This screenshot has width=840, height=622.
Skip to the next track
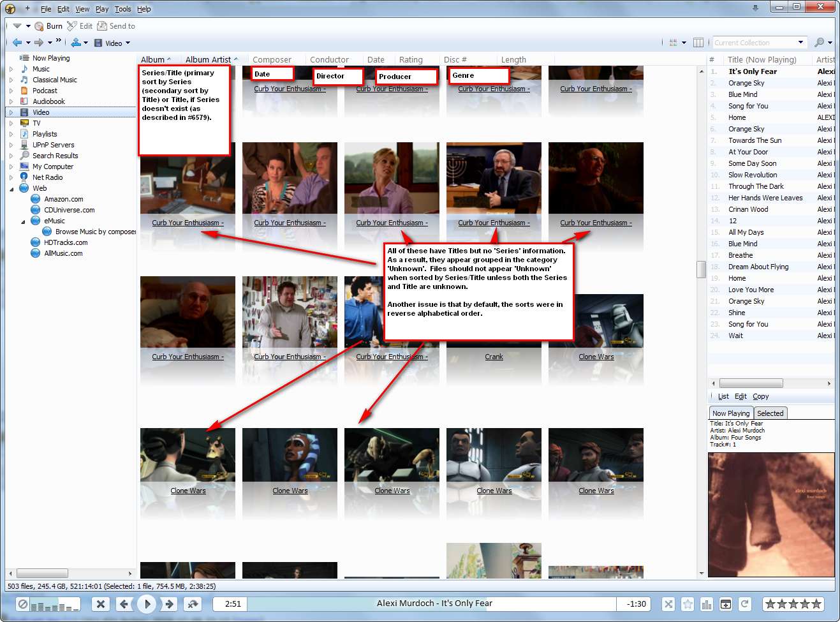click(x=169, y=604)
